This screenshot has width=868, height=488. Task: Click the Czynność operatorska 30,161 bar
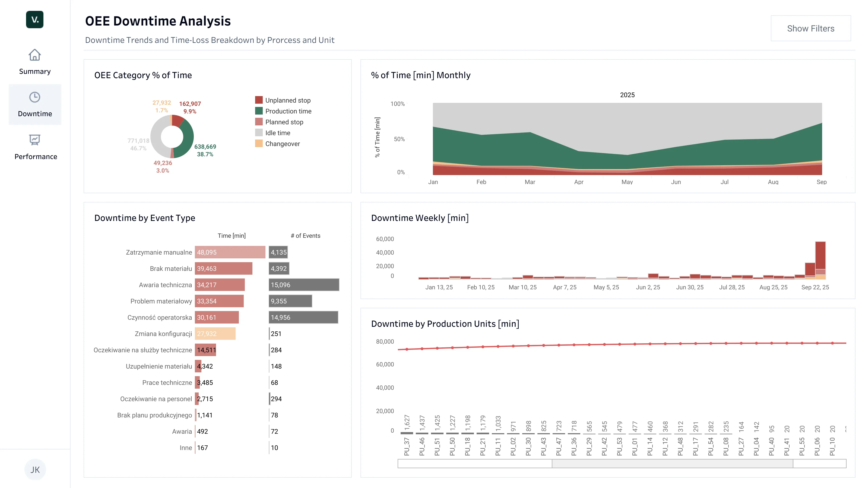pos(217,318)
